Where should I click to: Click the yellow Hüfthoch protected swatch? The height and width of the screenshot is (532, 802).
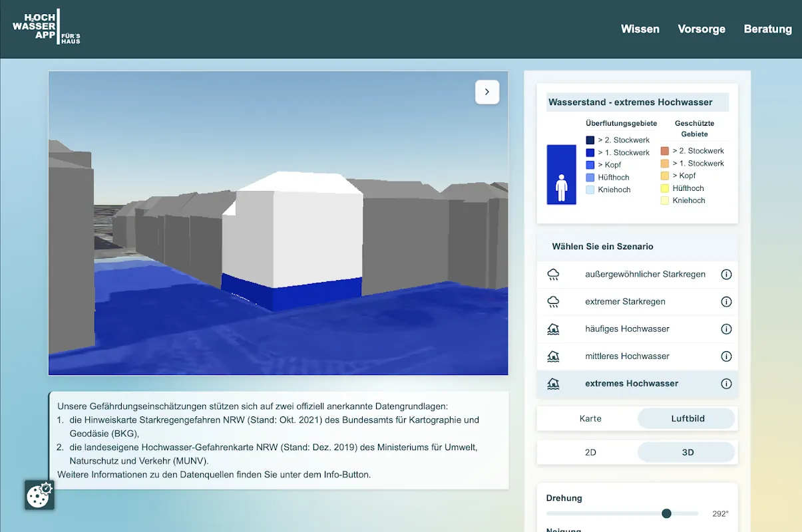coord(665,188)
